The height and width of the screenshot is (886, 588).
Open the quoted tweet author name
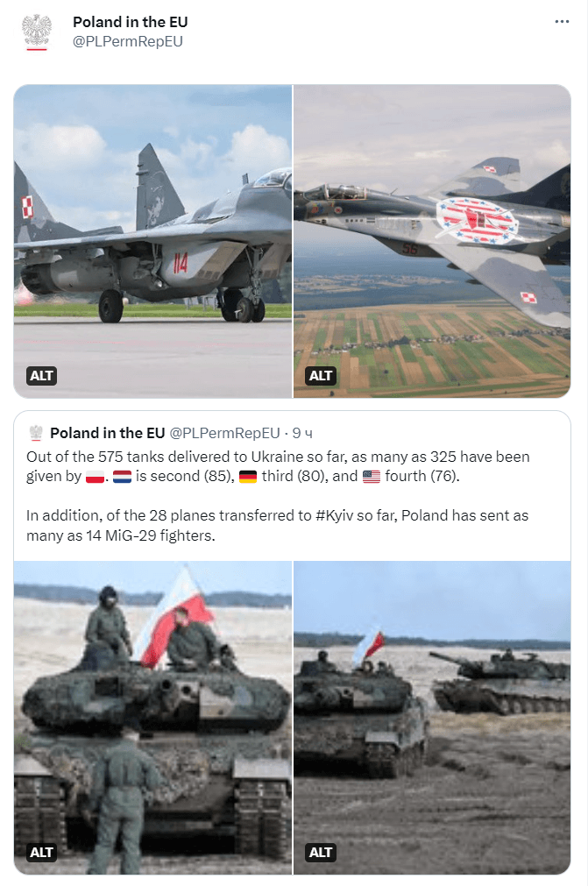pos(107,434)
